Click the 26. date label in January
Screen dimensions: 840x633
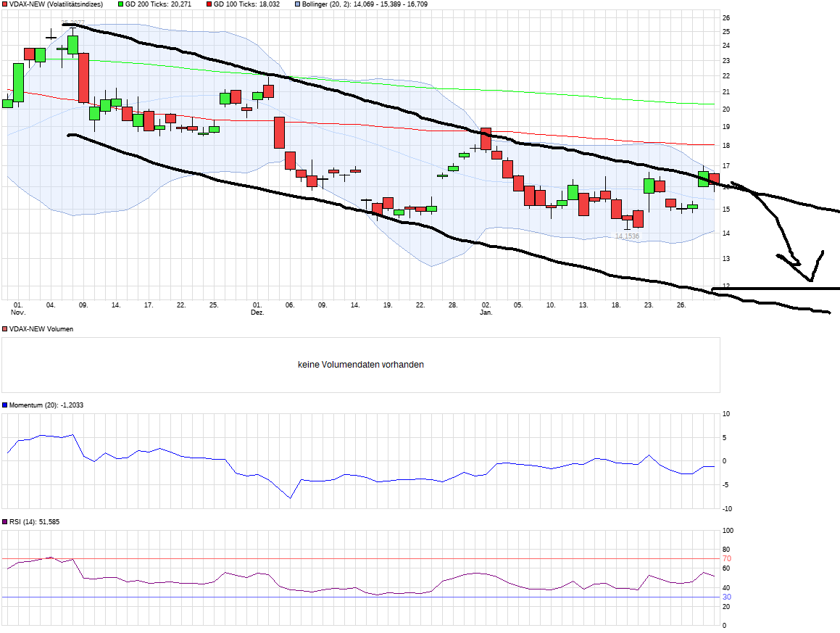coord(681,305)
